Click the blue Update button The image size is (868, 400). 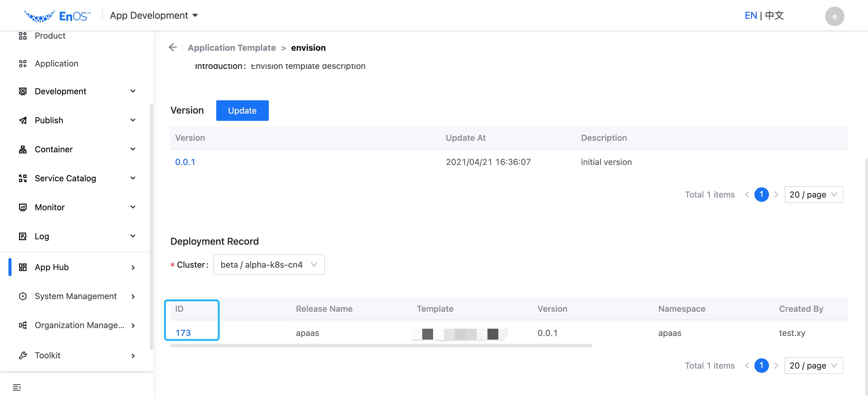coord(242,111)
